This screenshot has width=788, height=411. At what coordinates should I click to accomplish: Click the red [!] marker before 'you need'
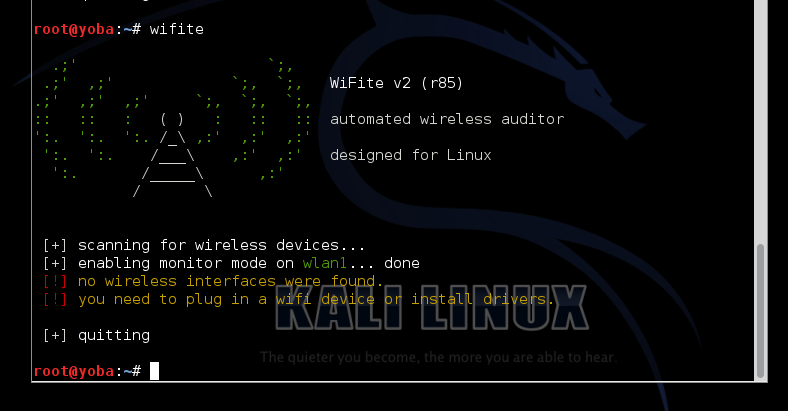[54, 299]
